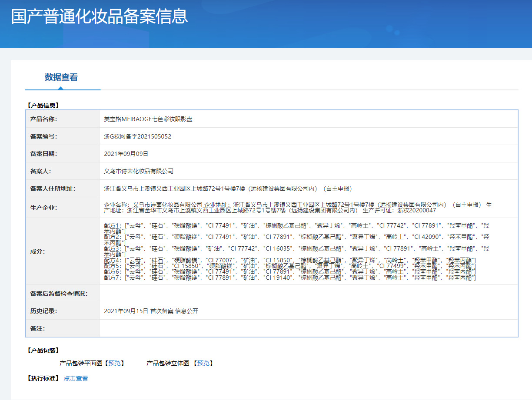Screen dimensions: 532x400
Task: Click the history record 2021年09月15日 首次备案
Action: 151,311
